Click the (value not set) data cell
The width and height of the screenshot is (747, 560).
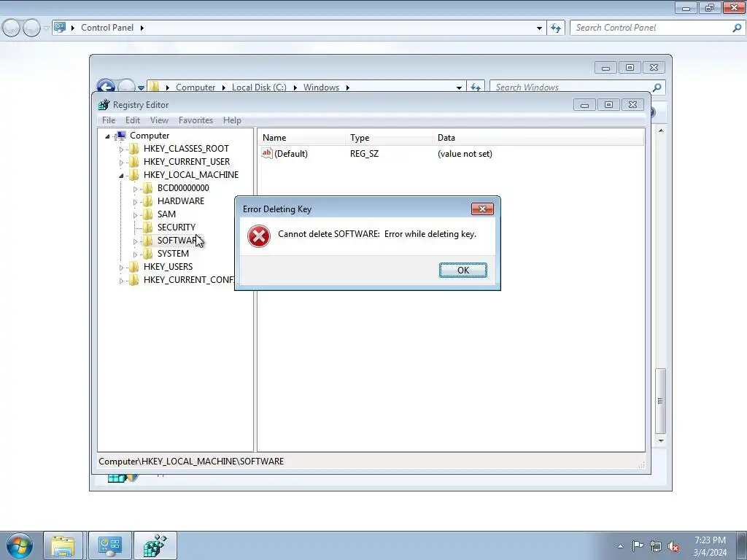(465, 154)
